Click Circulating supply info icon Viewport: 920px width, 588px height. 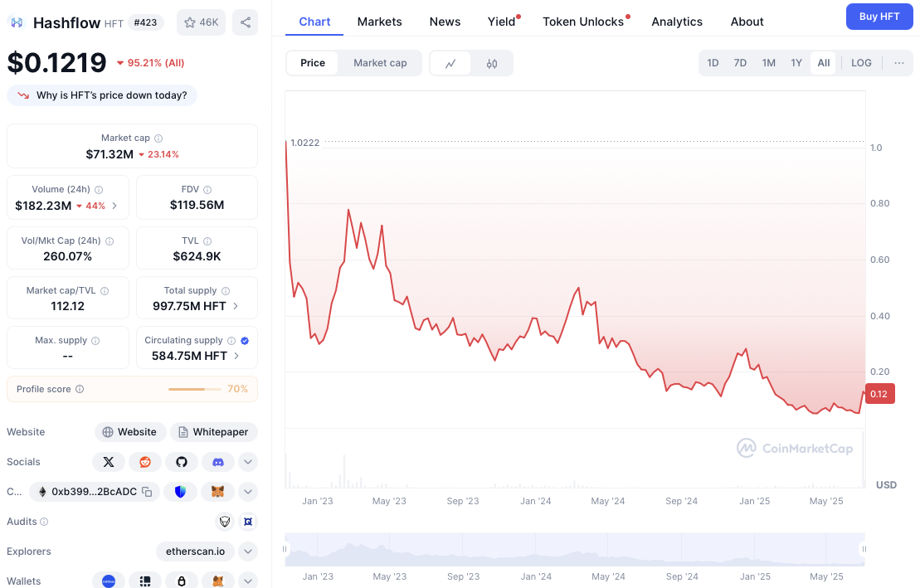coord(231,341)
